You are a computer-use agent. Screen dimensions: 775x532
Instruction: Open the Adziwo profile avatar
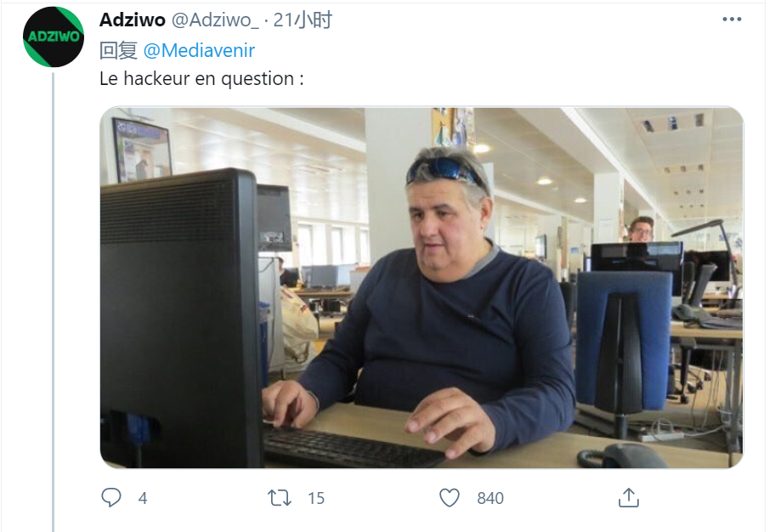(x=54, y=37)
